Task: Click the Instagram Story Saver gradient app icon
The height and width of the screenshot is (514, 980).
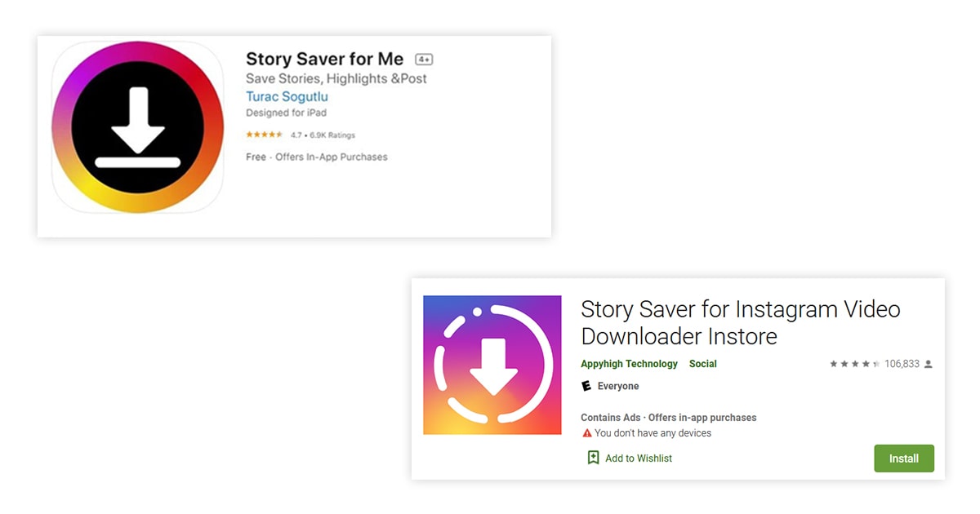Action: pyautogui.click(x=492, y=365)
